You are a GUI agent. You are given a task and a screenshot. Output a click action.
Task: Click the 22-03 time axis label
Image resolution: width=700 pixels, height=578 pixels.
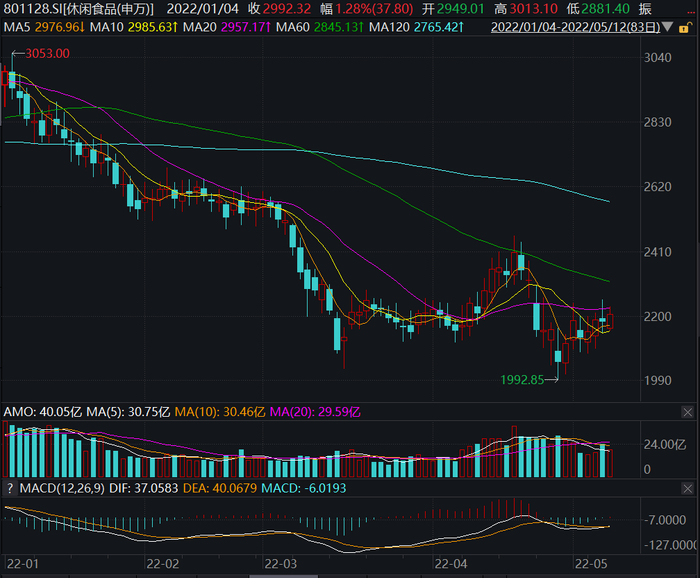280,564
